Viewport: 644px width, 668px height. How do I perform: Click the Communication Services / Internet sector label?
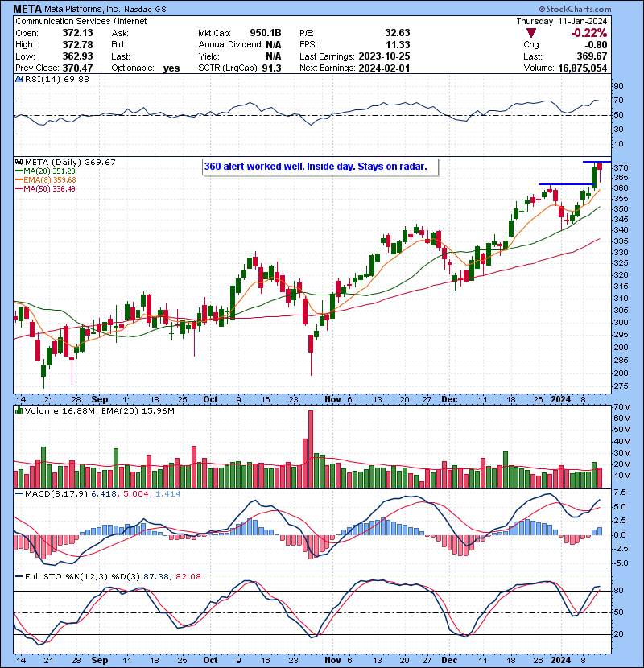tap(81, 21)
